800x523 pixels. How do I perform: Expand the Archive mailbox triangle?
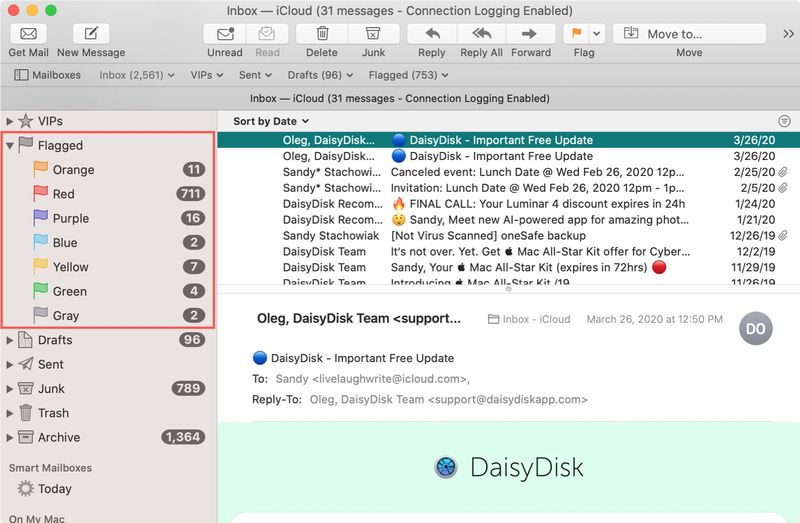pos(9,437)
